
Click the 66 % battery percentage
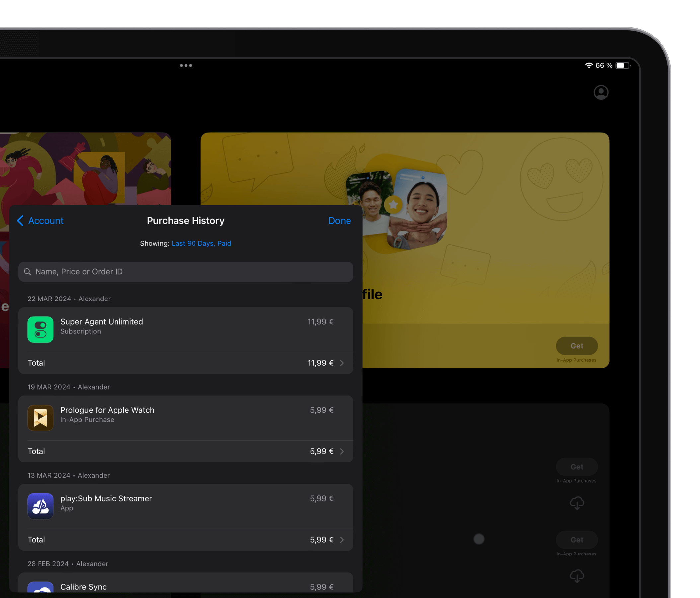click(604, 66)
